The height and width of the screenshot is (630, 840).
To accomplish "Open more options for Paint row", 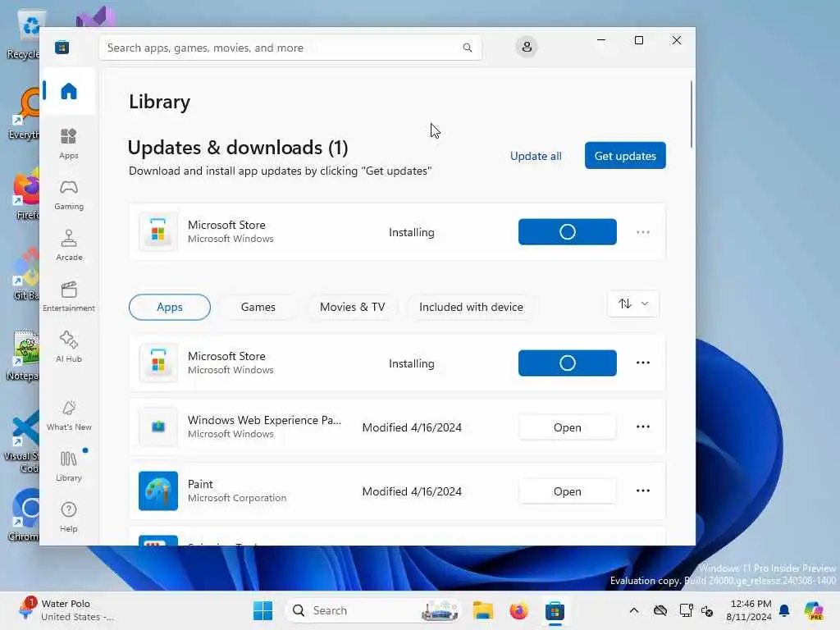I will (643, 491).
